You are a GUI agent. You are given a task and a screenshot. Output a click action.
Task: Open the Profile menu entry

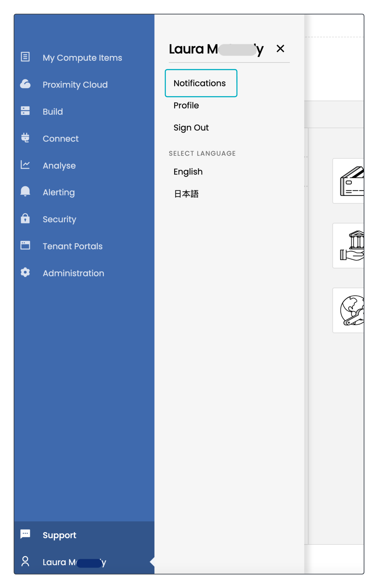pos(186,105)
